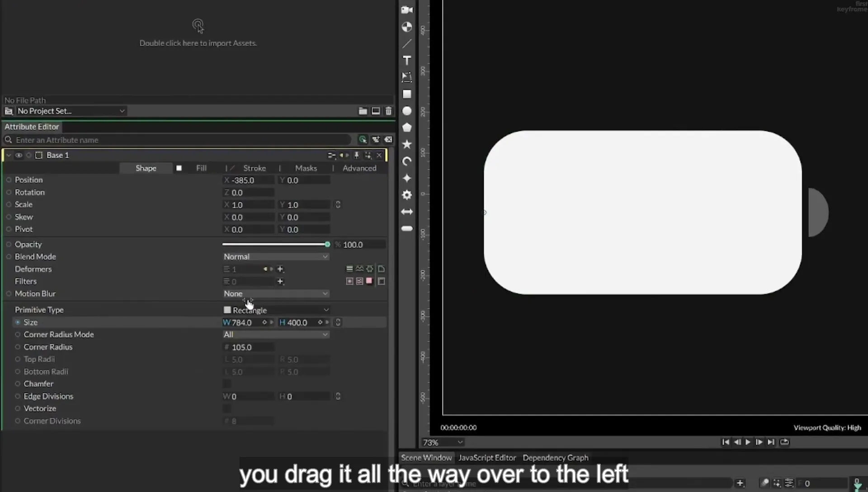
Task: Select the Star shape tool
Action: (407, 144)
